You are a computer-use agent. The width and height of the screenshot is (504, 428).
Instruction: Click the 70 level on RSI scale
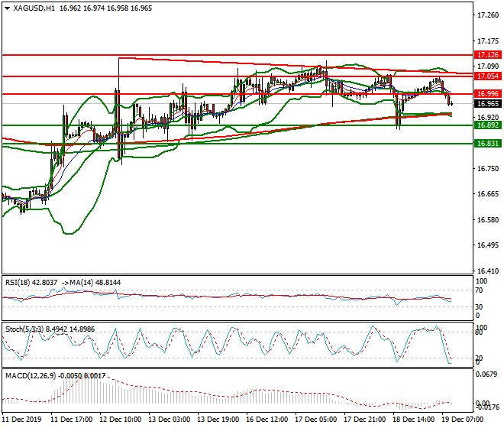(479, 290)
